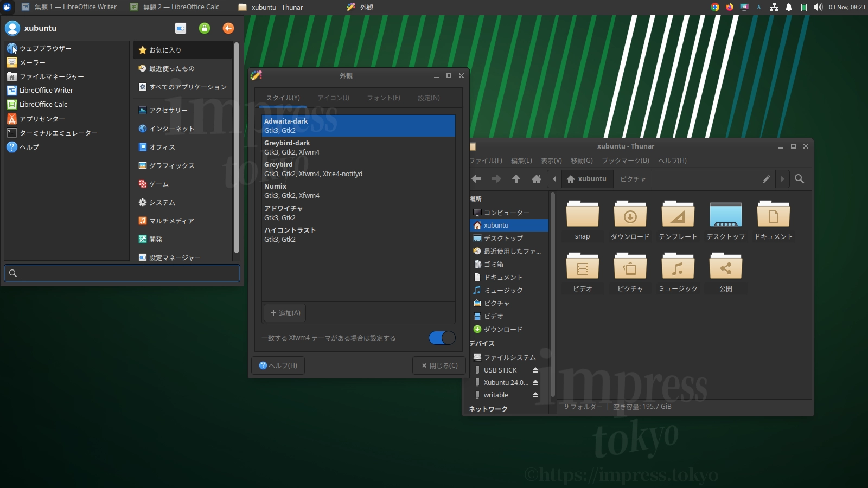Eject USB STICK device
868x488 pixels.
click(x=535, y=370)
